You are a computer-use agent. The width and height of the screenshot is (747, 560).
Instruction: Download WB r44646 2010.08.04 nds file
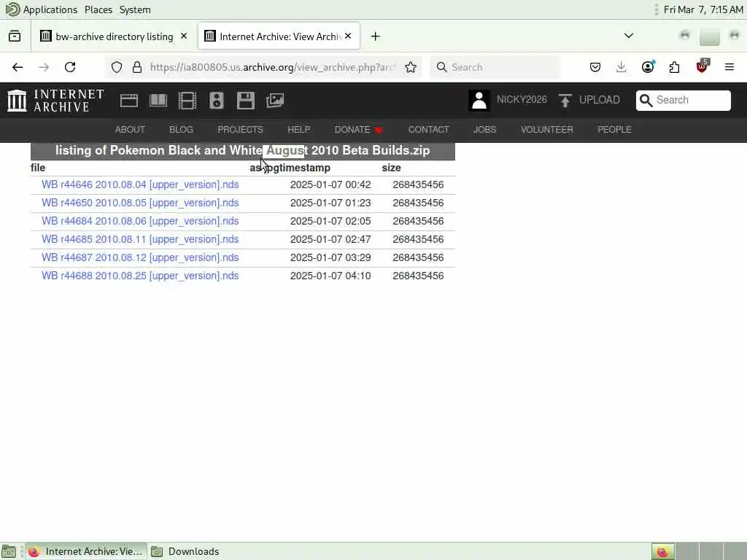coord(140,184)
